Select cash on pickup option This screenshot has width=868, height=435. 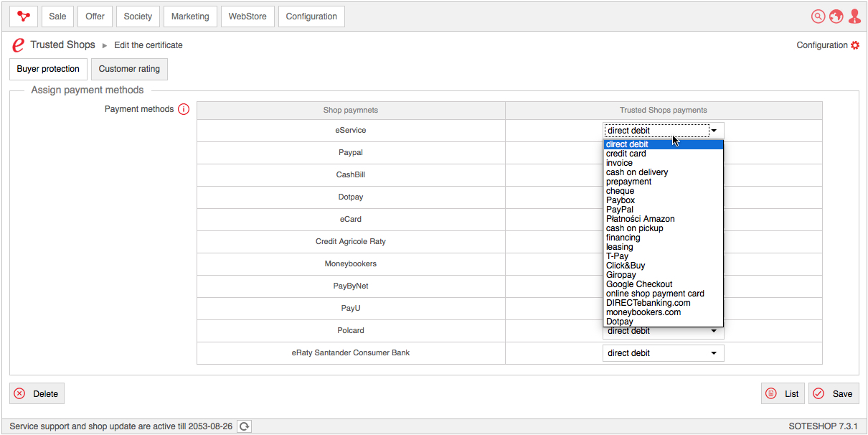click(664, 228)
